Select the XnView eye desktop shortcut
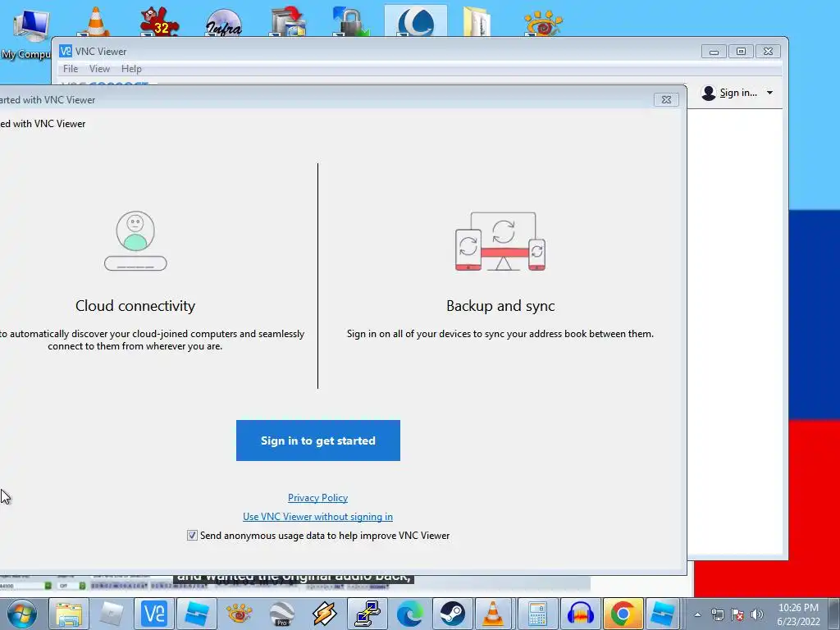The height and width of the screenshot is (630, 840). (543, 21)
